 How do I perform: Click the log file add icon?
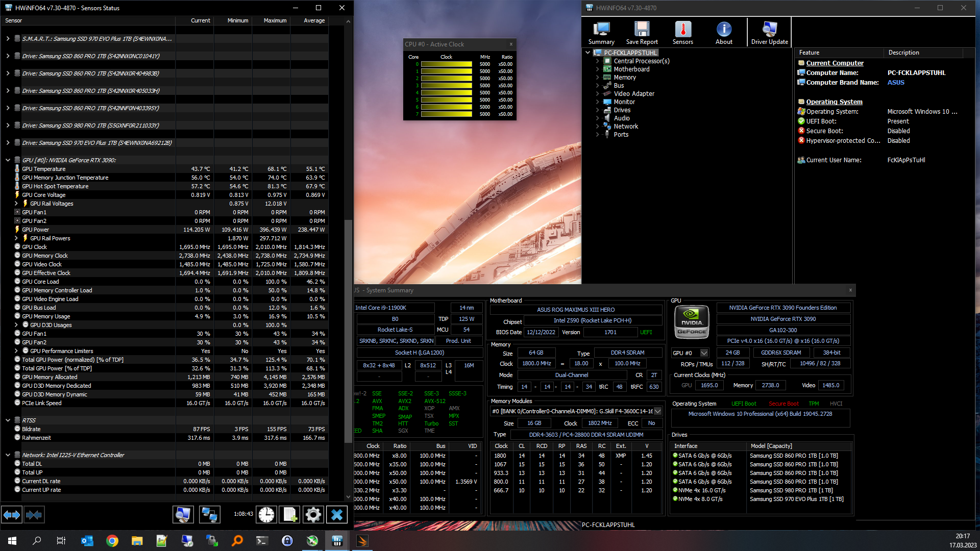[x=289, y=515]
